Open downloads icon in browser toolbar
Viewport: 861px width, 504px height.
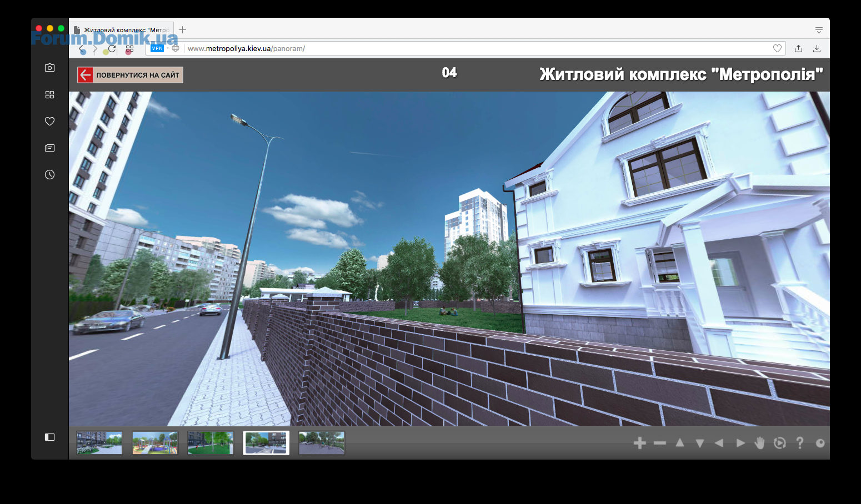click(817, 48)
